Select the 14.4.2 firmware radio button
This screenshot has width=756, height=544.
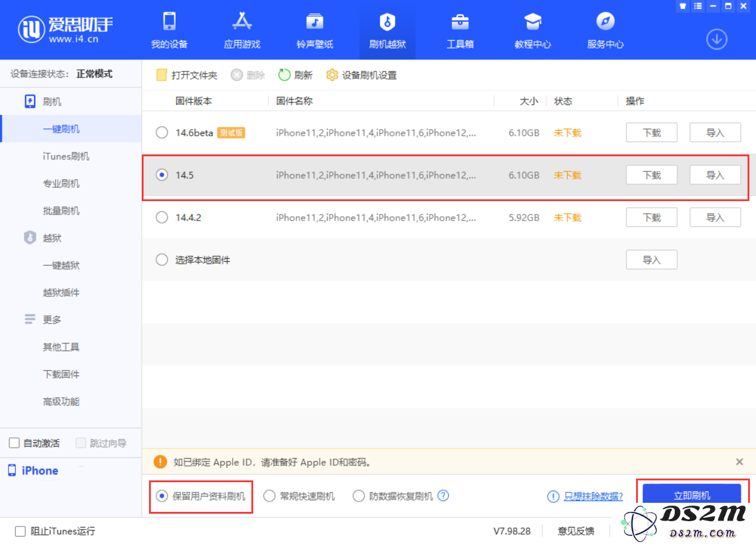pos(162,217)
